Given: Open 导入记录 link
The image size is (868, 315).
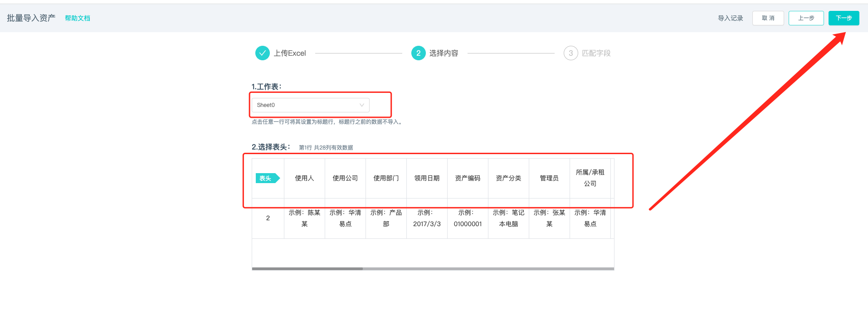Looking at the screenshot, I should [730, 18].
